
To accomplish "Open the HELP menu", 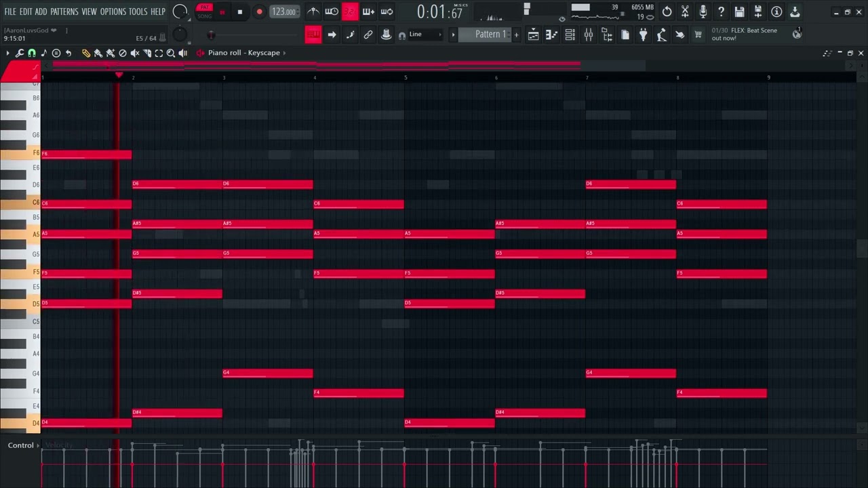I will (x=158, y=12).
